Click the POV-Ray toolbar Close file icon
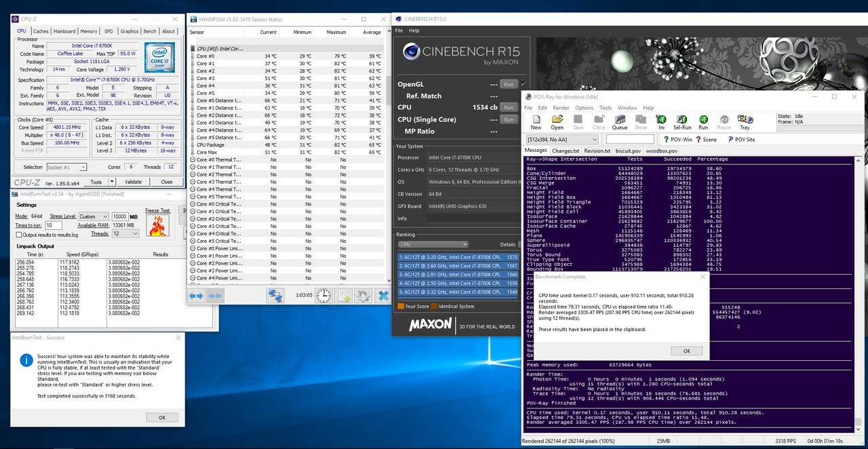The height and width of the screenshot is (449, 868). point(599,122)
